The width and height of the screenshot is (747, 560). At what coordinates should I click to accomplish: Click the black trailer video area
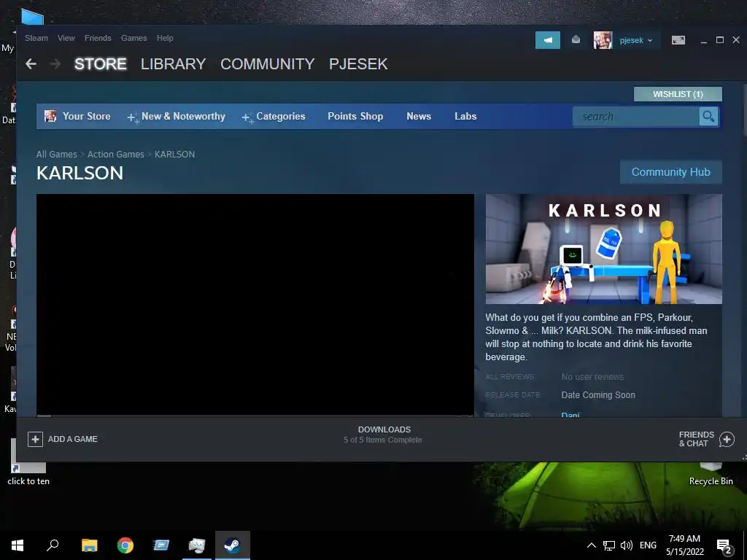pyautogui.click(x=255, y=305)
